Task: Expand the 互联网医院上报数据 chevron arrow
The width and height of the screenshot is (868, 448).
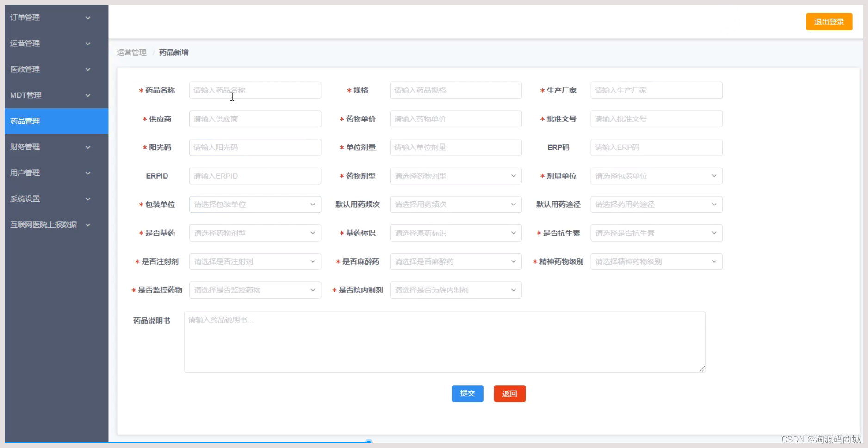Action: pyautogui.click(x=87, y=225)
